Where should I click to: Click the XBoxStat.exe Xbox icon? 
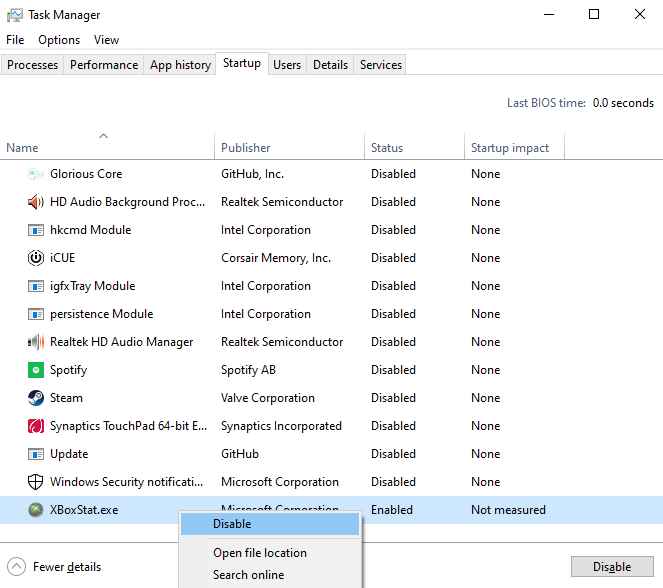pos(36,510)
